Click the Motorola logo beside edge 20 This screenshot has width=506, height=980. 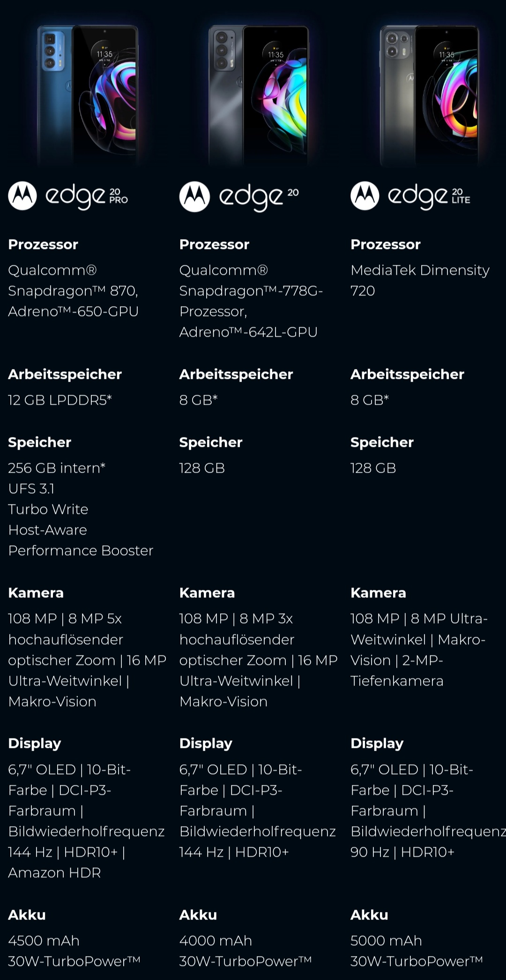(x=194, y=196)
